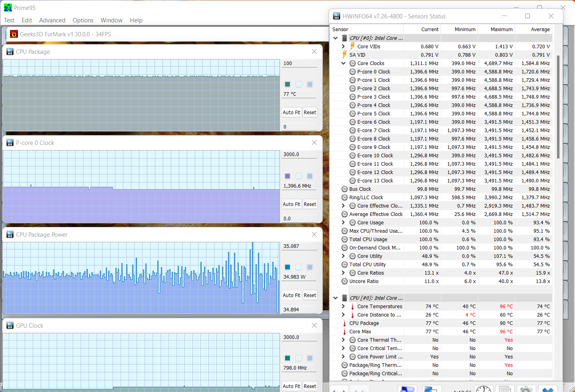Click the icon beside Average Effective Clock
Viewport: 575px width, 392px height.
pos(345,214)
